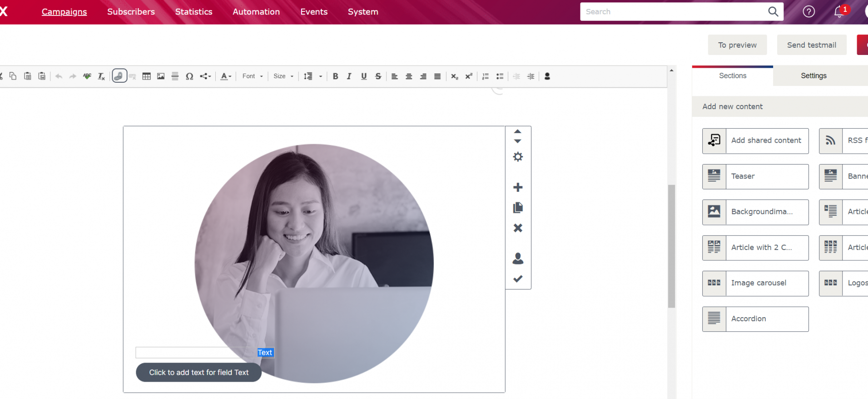Insert a table with the table icon
The height and width of the screenshot is (399, 868).
pos(146,76)
